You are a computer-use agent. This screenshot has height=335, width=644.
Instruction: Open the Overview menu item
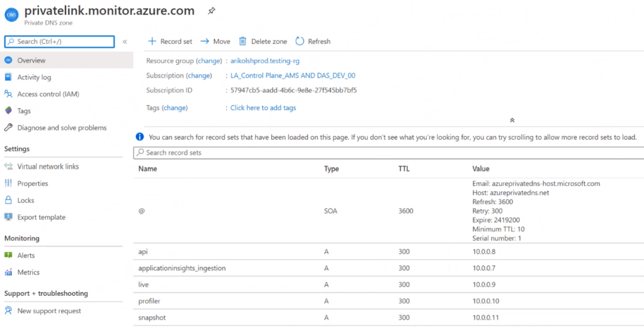pos(31,60)
